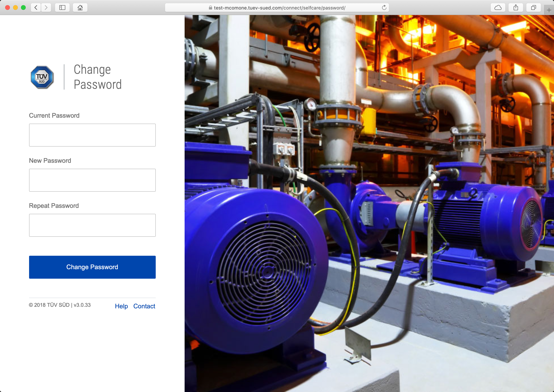The image size is (554, 392).
Task: Click the lock icon in address bar
Action: coord(210,8)
